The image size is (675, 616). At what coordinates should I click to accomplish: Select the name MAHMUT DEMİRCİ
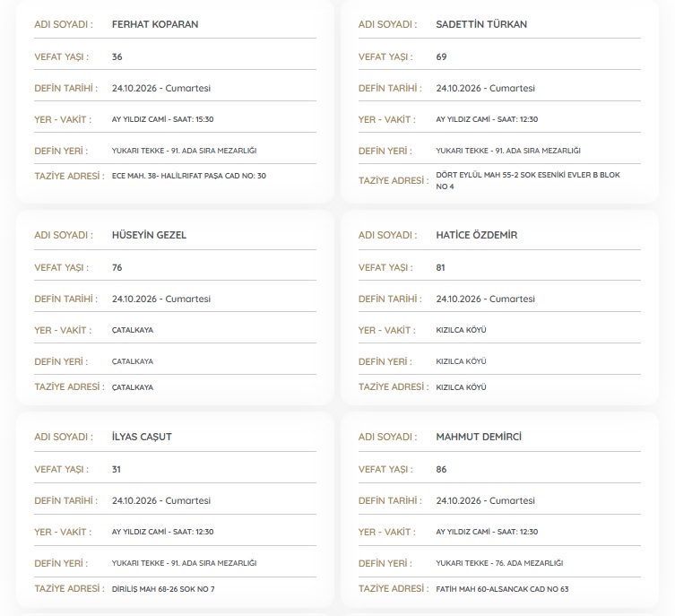coord(479,437)
